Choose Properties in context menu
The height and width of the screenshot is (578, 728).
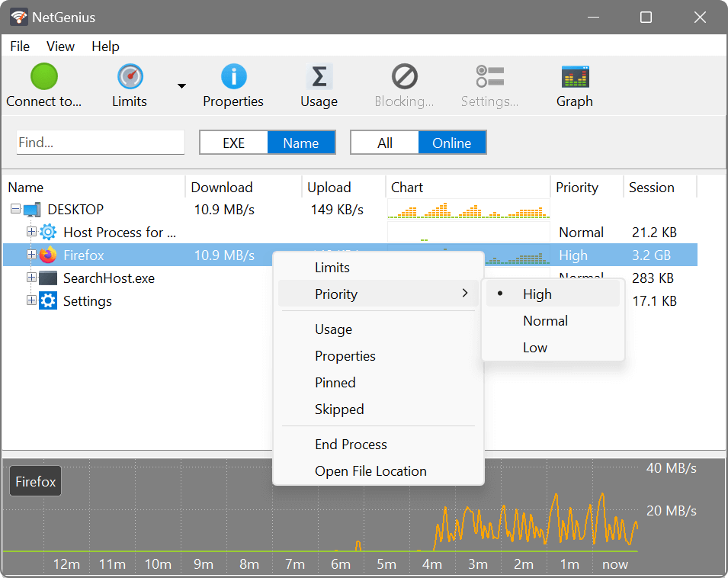(378, 356)
